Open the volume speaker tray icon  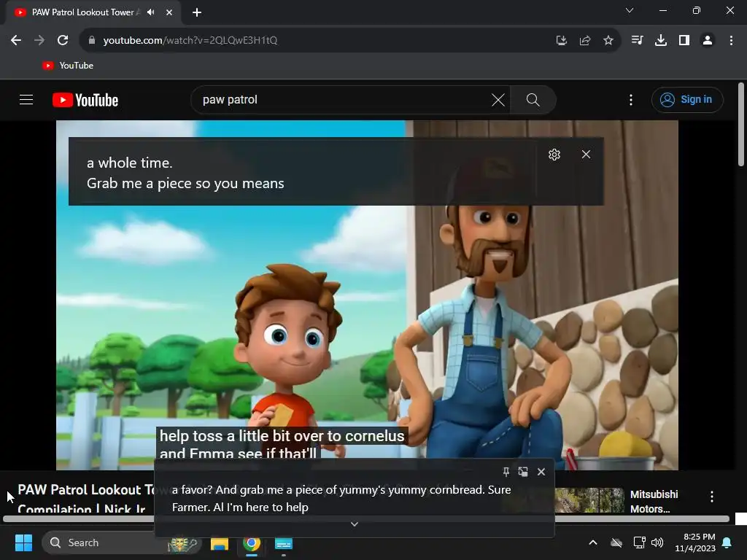[657, 542]
